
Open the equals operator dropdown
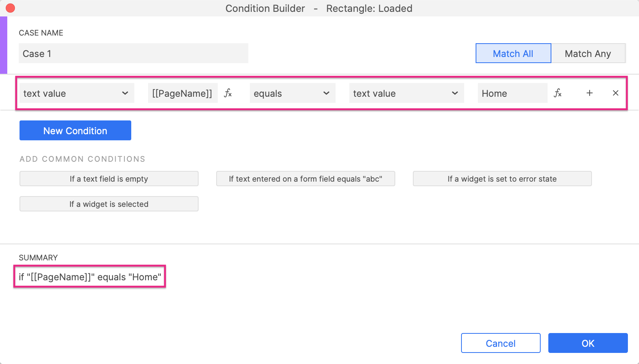pos(292,93)
